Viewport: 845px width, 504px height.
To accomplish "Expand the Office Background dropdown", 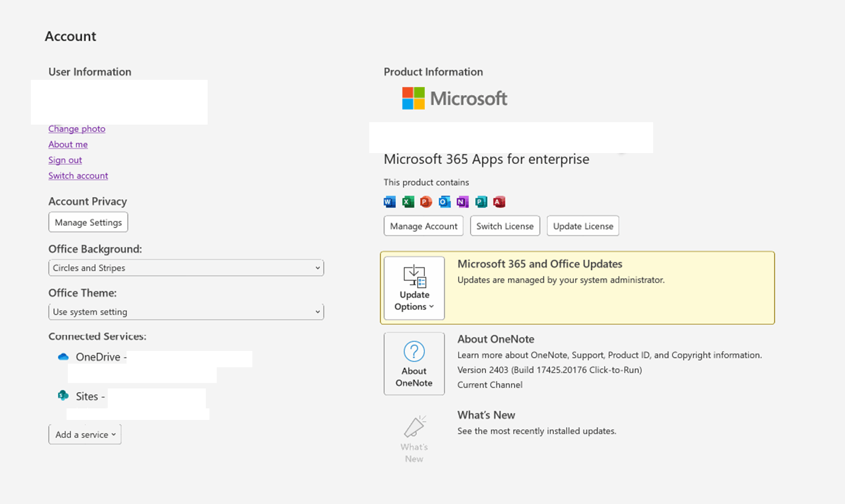I will pyautogui.click(x=186, y=267).
